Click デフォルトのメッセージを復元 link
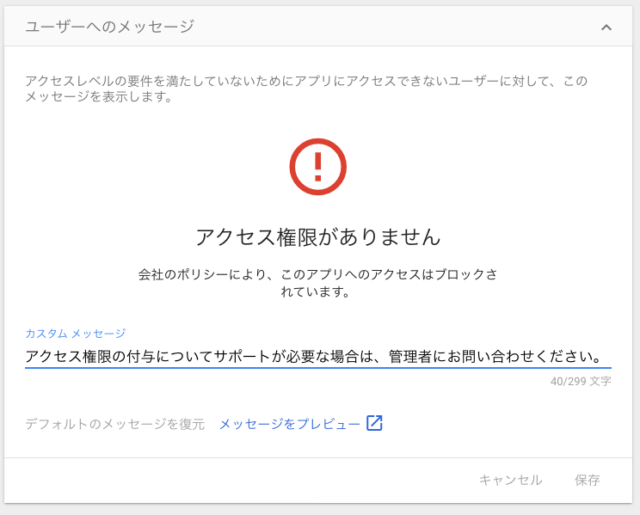The image size is (640, 515). pos(115,424)
